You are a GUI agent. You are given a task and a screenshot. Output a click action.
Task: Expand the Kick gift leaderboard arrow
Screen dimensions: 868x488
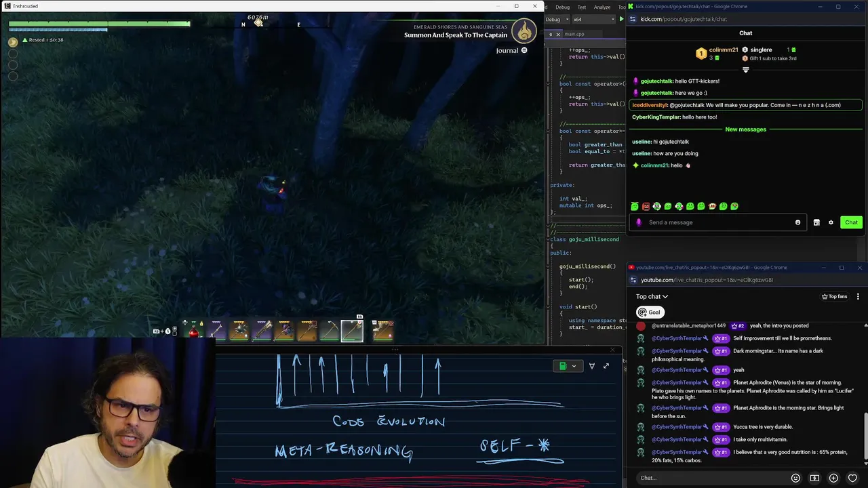(745, 69)
